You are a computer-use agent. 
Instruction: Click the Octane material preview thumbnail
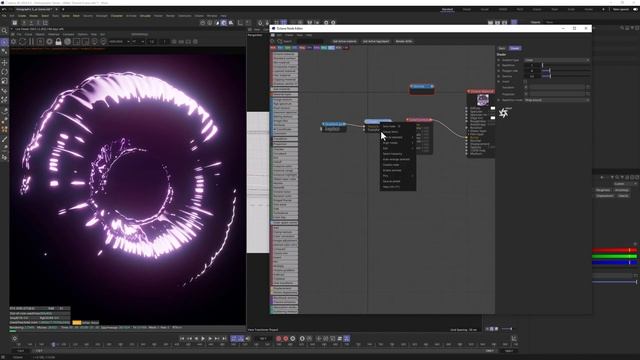[483, 100]
